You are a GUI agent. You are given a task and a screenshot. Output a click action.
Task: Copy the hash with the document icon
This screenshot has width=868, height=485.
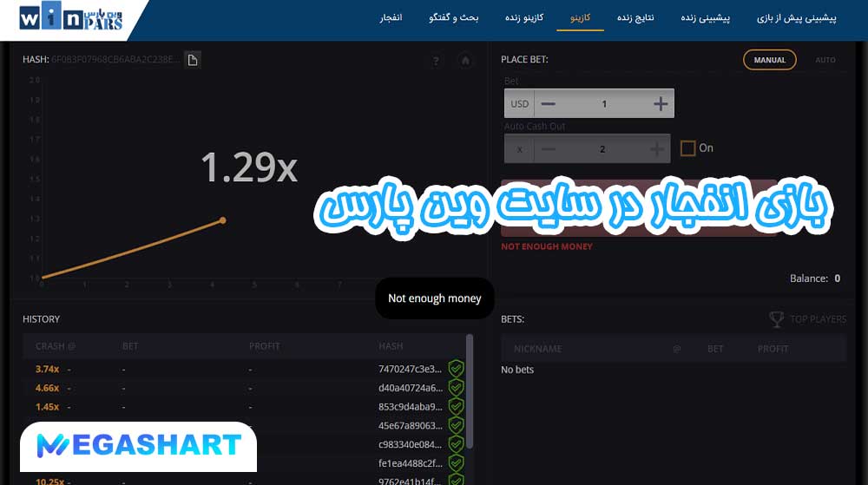193,60
